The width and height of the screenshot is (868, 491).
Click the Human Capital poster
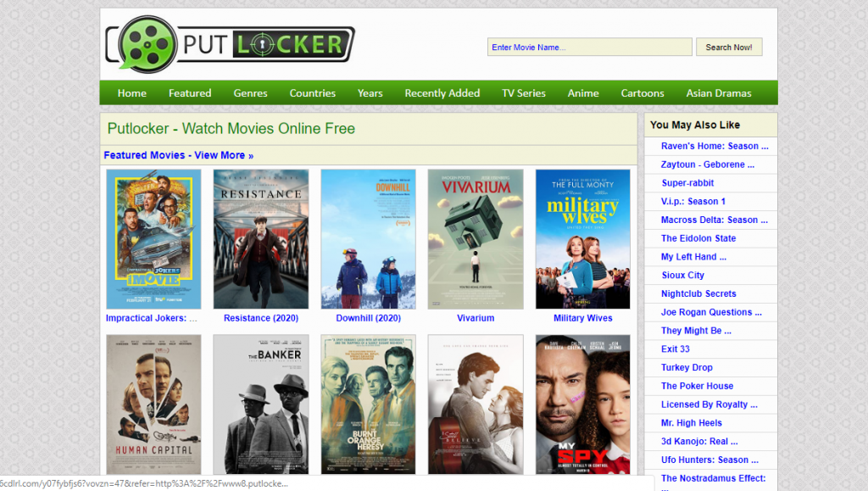(x=153, y=405)
